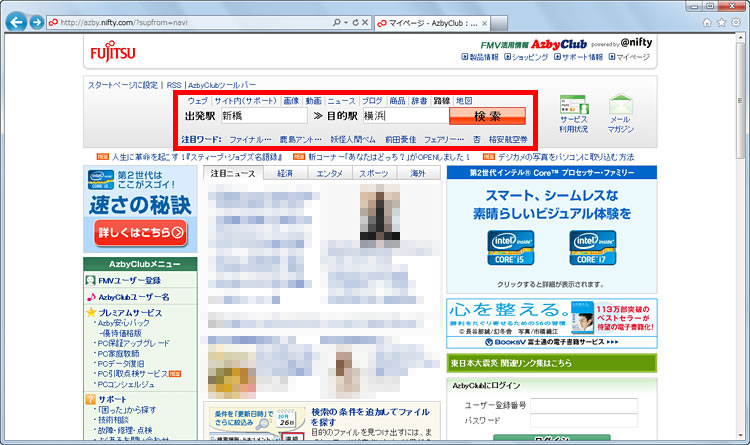This screenshot has height=445, width=750.
Task: Click the 妖怪人間ベム trending word
Action: coord(353,139)
